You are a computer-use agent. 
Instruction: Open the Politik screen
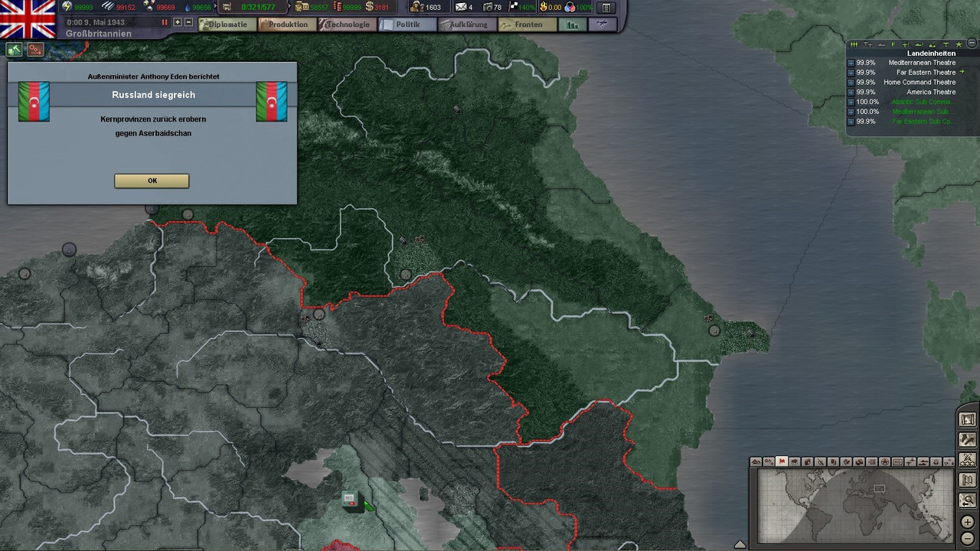[x=407, y=24]
